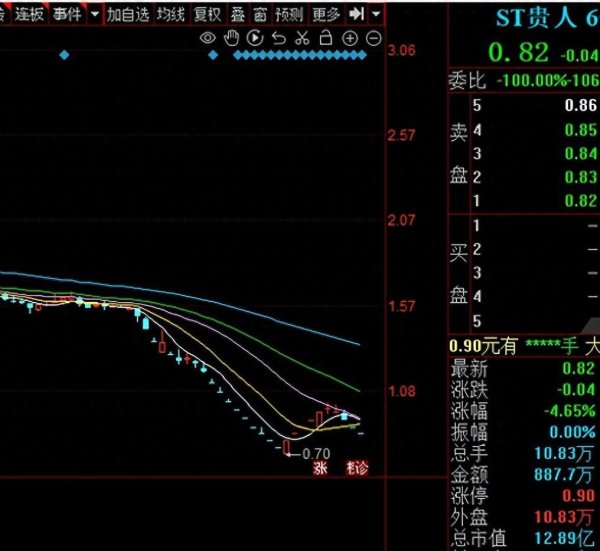Click the 振幅 value 0.00%
The height and width of the screenshot is (551, 600).
pyautogui.click(x=572, y=432)
